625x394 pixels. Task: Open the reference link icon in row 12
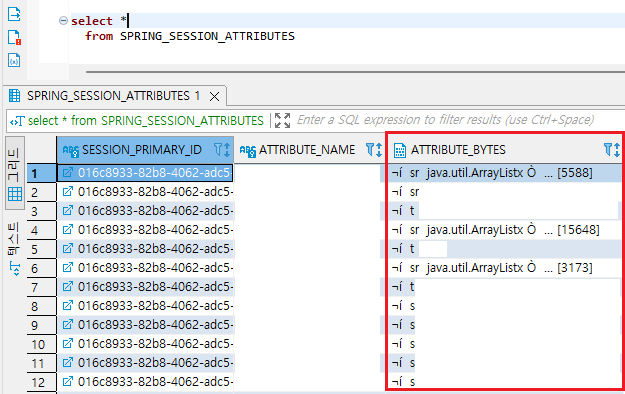[x=68, y=382]
